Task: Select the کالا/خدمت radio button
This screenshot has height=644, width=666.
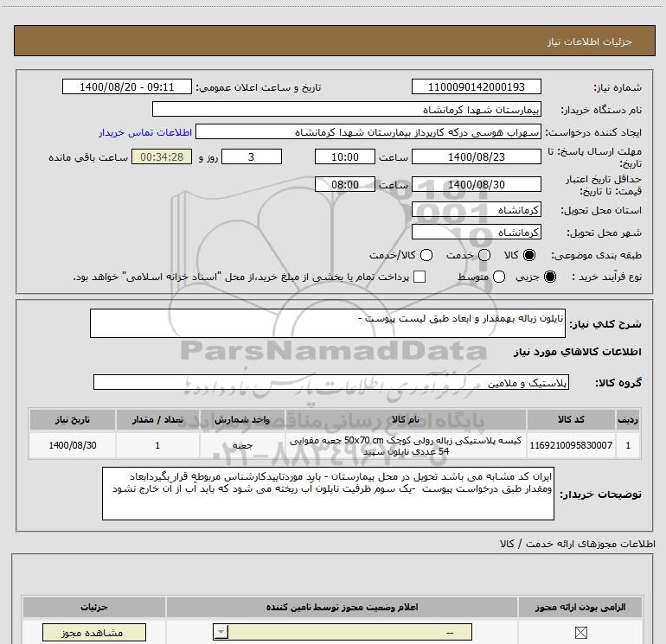Action: click(426, 255)
